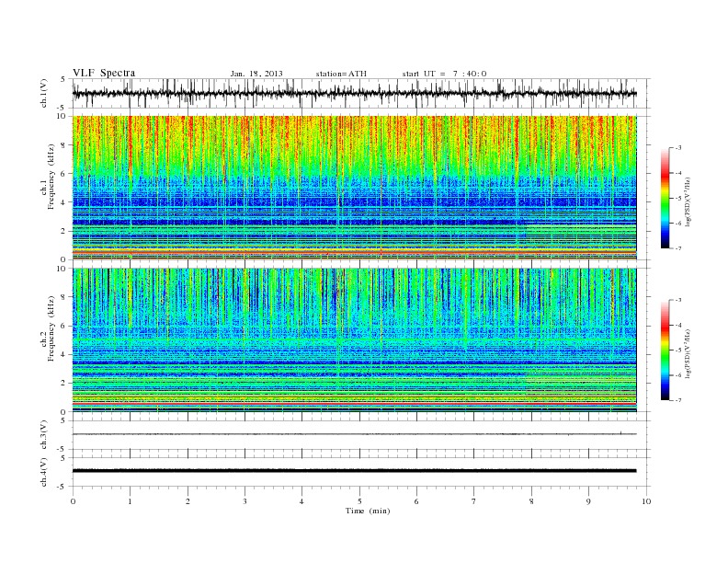Click the ch.1 Frequency (kHz) axis label
Image resolution: width=728 pixels, height=563 pixels.
click(x=48, y=177)
